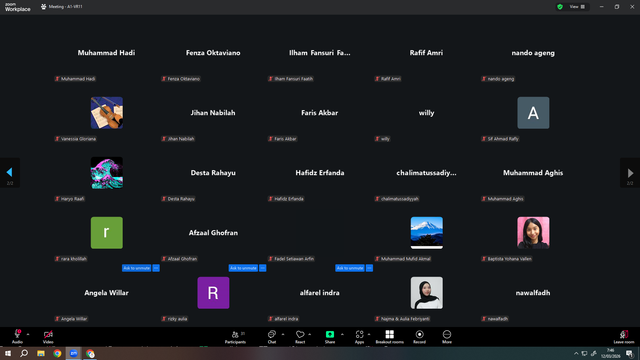This screenshot has width=640, height=360.
Task: Click the Angela Willar participant name
Action: [x=106, y=293]
